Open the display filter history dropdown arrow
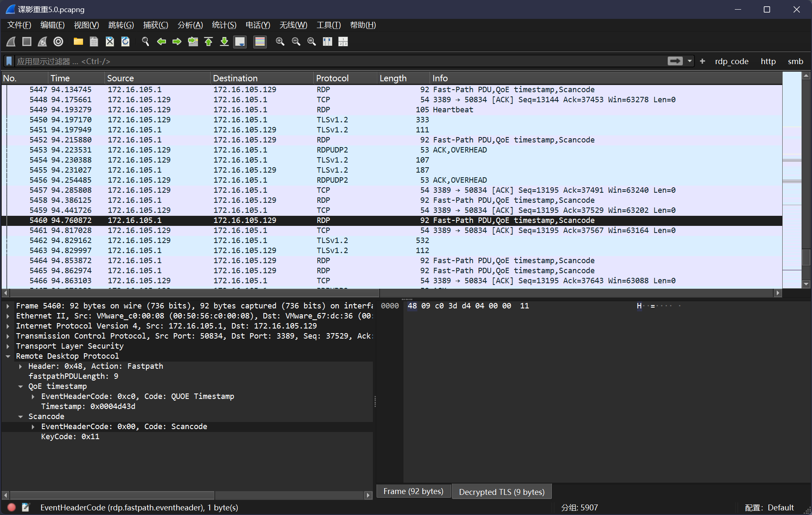812x515 pixels. [x=690, y=61]
